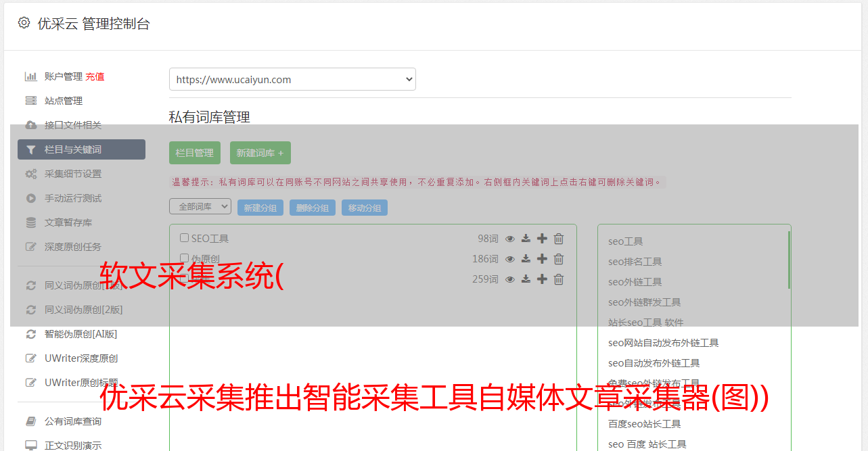Click the 新建词库 + button
This screenshot has height=451, width=868.
pyautogui.click(x=260, y=153)
